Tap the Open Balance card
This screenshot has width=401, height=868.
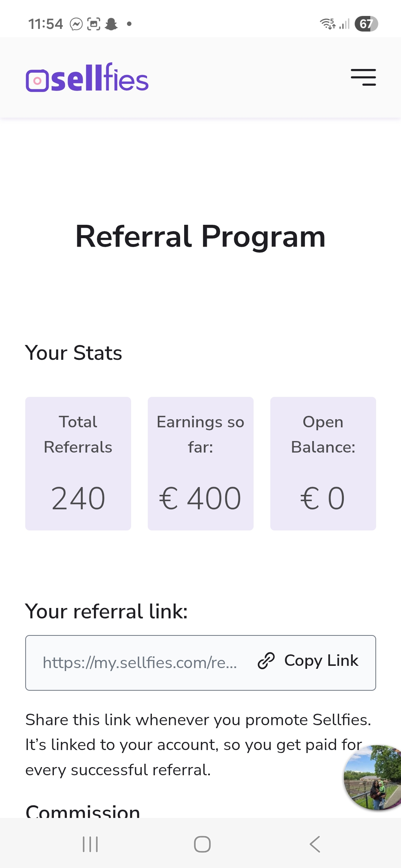(x=323, y=463)
